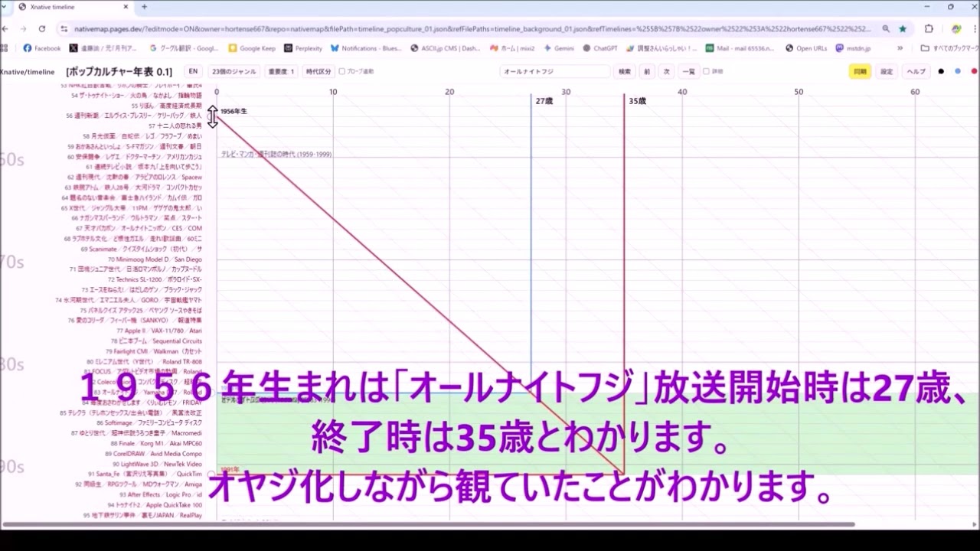Open the Perplexity bookmark

[x=303, y=47]
